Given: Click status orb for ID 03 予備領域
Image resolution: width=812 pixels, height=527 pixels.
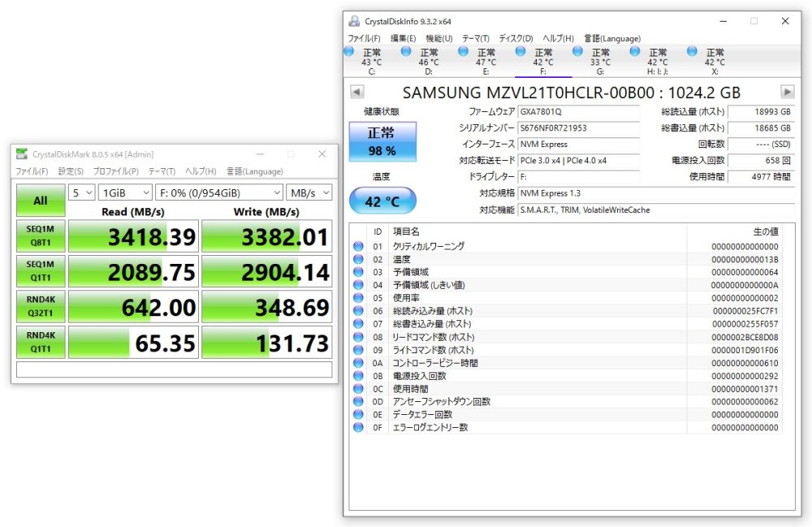Looking at the screenshot, I should pyautogui.click(x=358, y=272).
